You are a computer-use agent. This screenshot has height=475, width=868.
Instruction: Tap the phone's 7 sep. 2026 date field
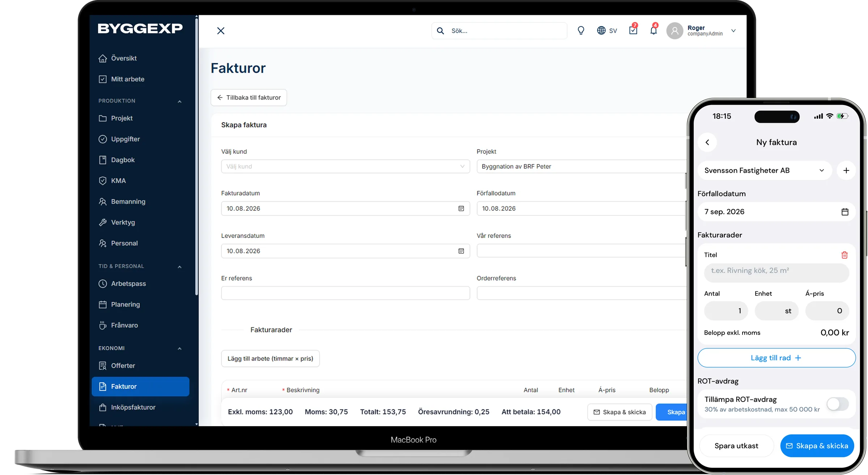(x=776, y=212)
